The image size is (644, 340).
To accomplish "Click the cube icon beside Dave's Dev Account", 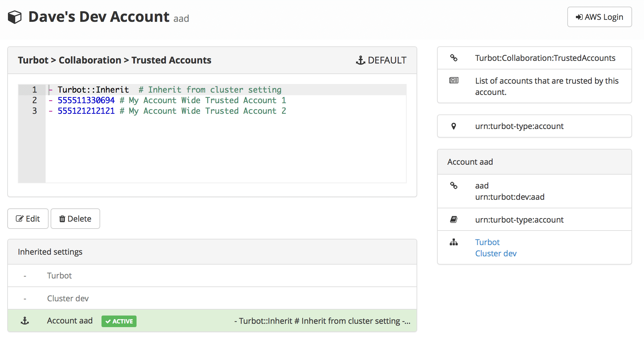I will 15,17.
